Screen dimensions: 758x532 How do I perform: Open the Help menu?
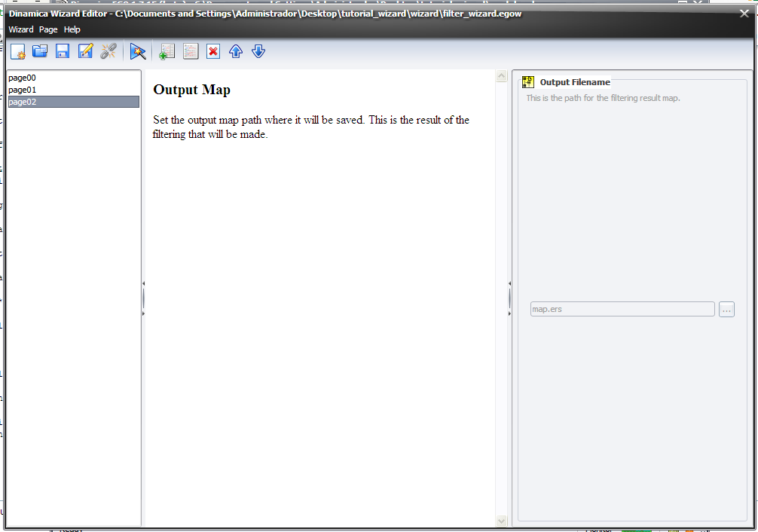pos(72,29)
